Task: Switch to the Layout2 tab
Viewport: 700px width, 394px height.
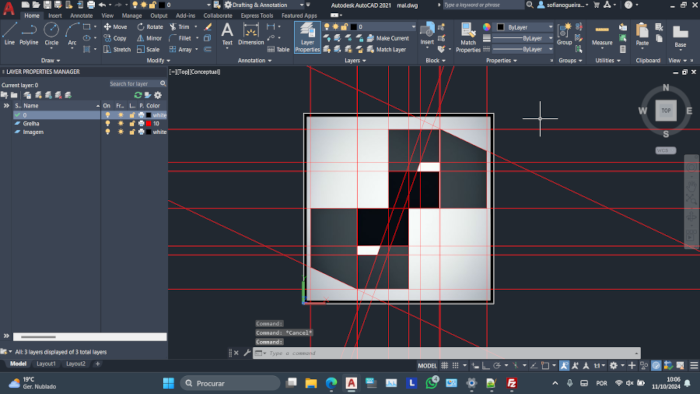Action: [75, 364]
